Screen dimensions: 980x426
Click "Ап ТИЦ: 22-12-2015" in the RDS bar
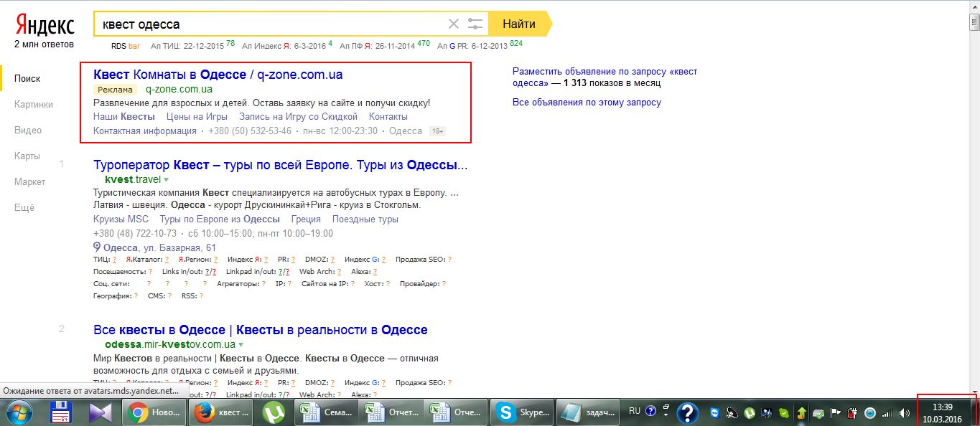point(187,46)
